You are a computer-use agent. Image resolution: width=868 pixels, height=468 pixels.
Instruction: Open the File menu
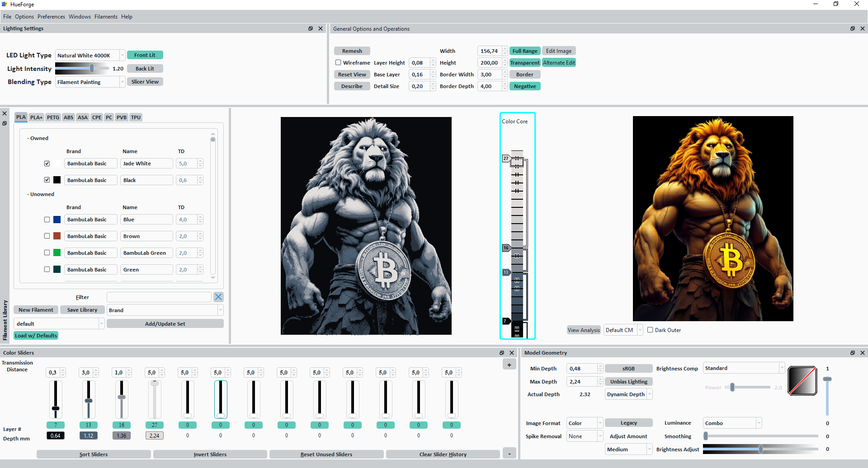click(x=7, y=17)
